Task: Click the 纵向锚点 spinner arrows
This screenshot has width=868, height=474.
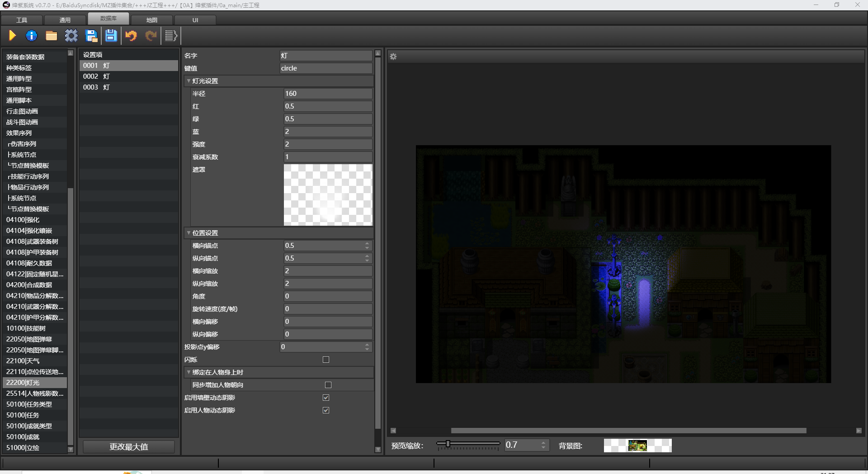Action: tap(367, 258)
